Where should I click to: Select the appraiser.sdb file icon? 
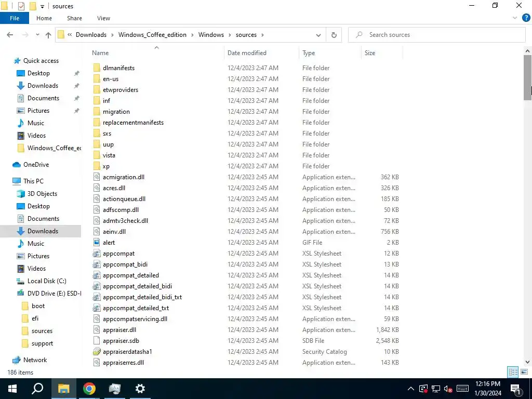tap(97, 341)
